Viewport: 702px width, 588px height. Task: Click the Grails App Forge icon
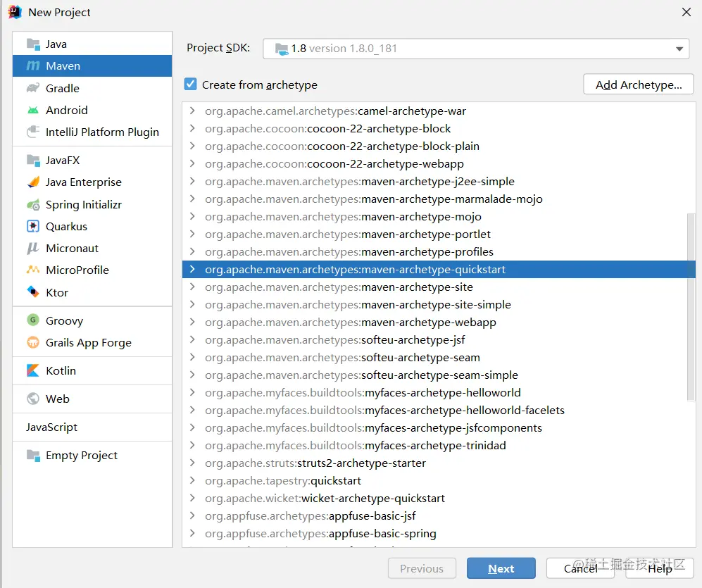(x=33, y=343)
